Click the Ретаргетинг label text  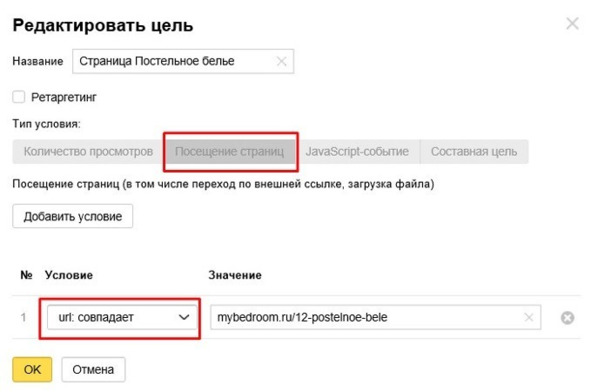64,98
